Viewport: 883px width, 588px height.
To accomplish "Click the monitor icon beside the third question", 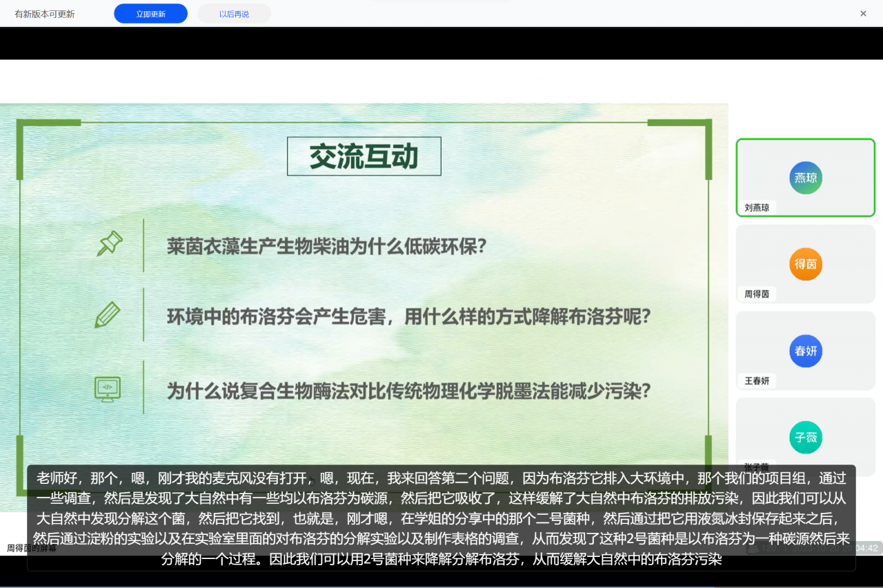I will tap(108, 389).
